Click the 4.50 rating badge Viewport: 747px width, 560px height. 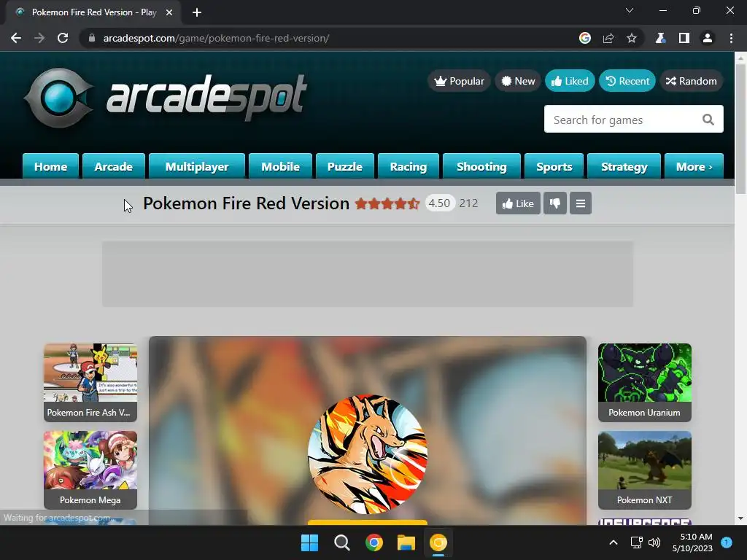(439, 203)
